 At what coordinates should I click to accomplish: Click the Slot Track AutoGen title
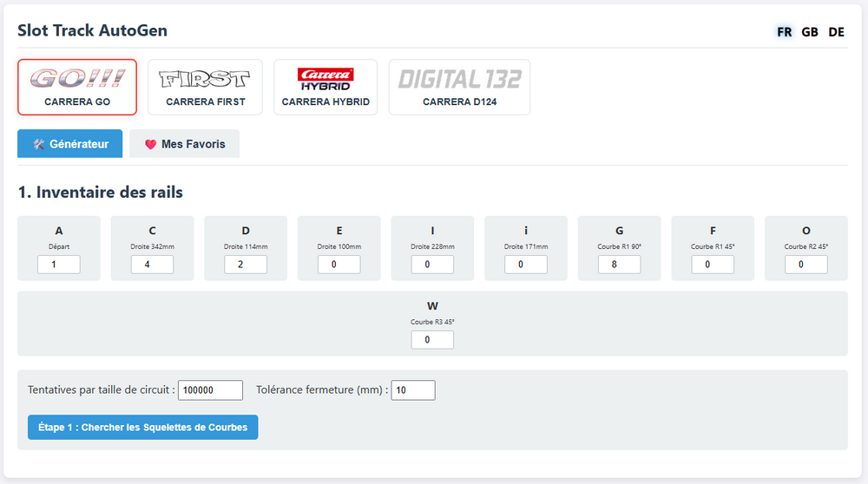point(93,30)
